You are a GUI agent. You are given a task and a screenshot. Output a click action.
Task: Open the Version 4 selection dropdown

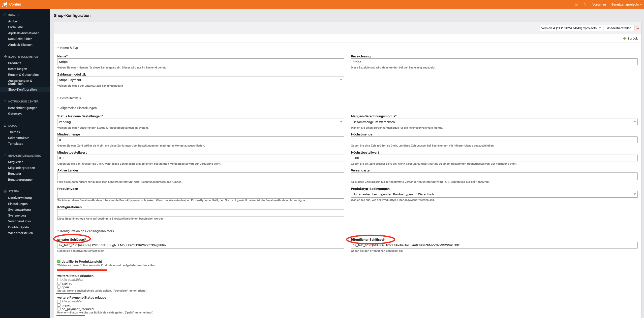[x=571, y=28]
